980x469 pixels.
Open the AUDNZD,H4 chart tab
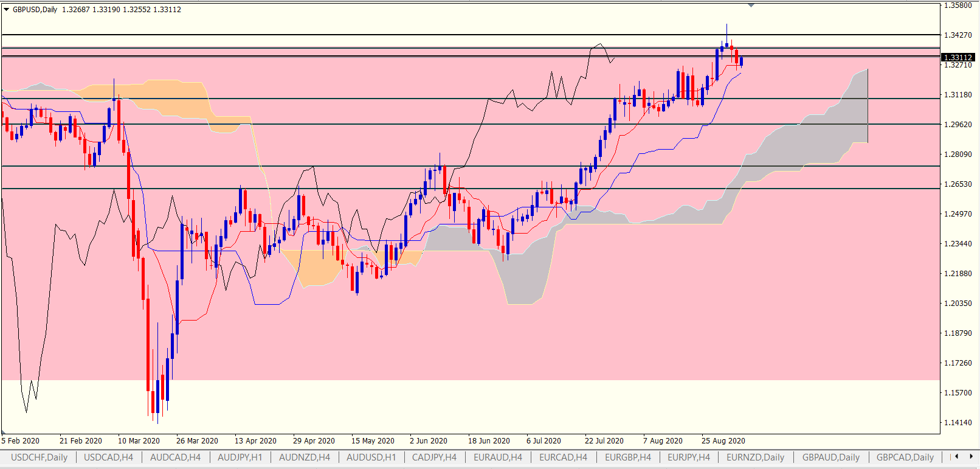(x=305, y=457)
